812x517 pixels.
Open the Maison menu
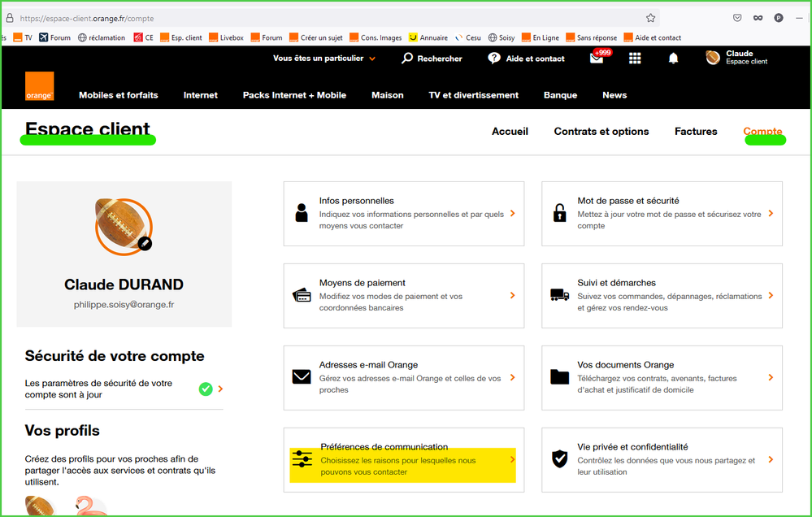coord(388,95)
